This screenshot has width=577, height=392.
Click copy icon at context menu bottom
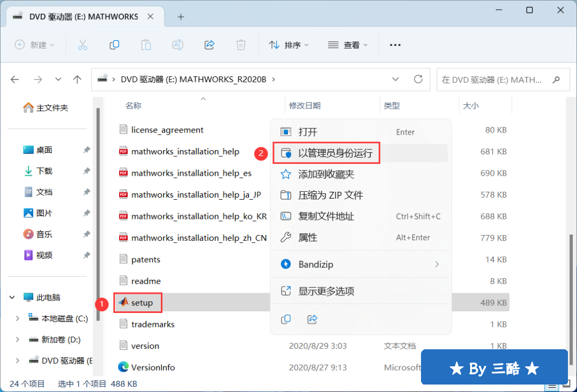click(286, 319)
